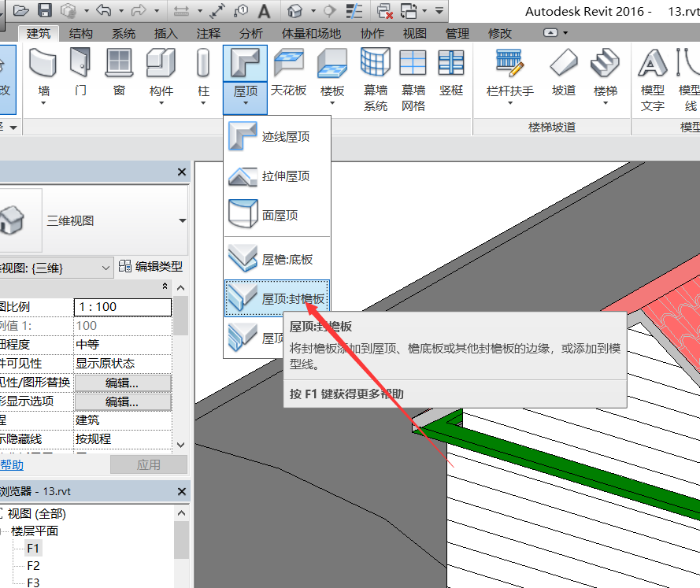Click Edit Type (编辑类型) button

click(150, 268)
